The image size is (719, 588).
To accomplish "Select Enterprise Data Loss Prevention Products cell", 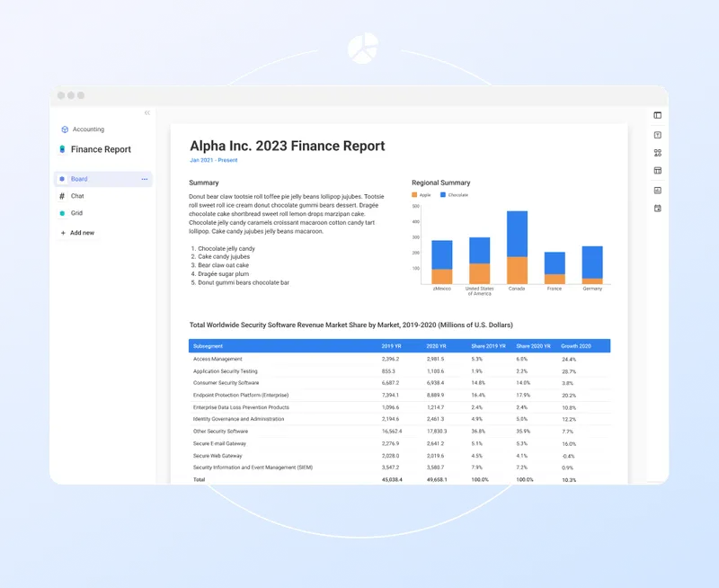I will click(x=241, y=407).
